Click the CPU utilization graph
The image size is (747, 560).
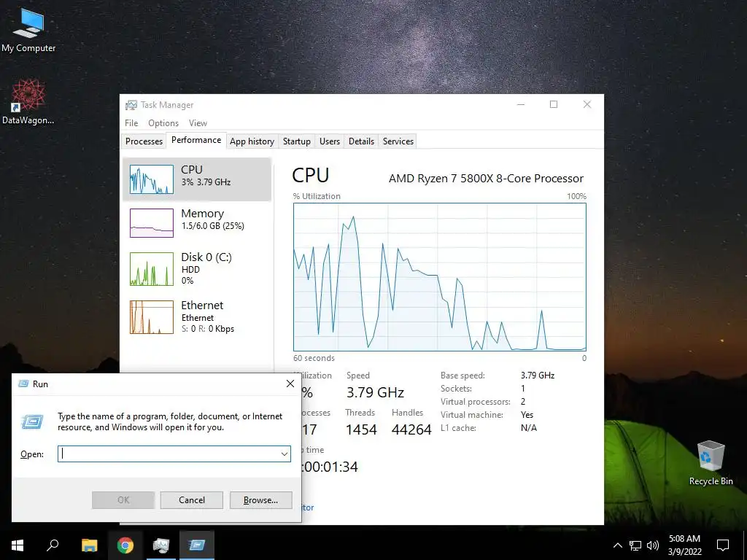click(x=440, y=277)
